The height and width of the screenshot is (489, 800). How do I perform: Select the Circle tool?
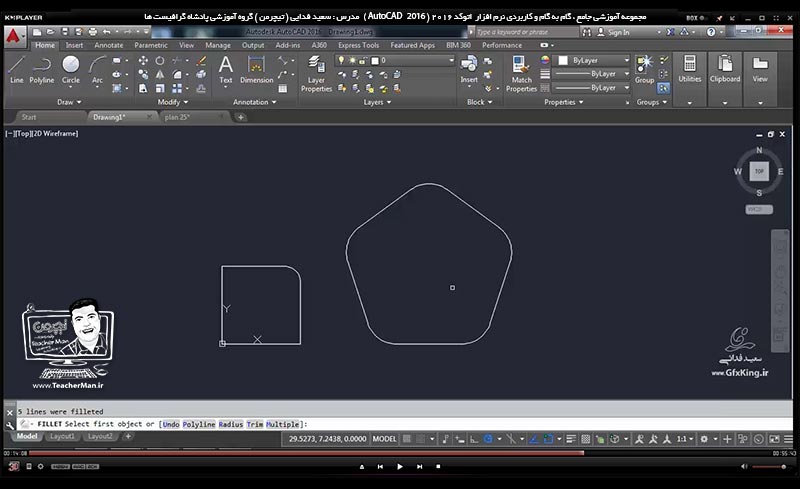(70, 69)
